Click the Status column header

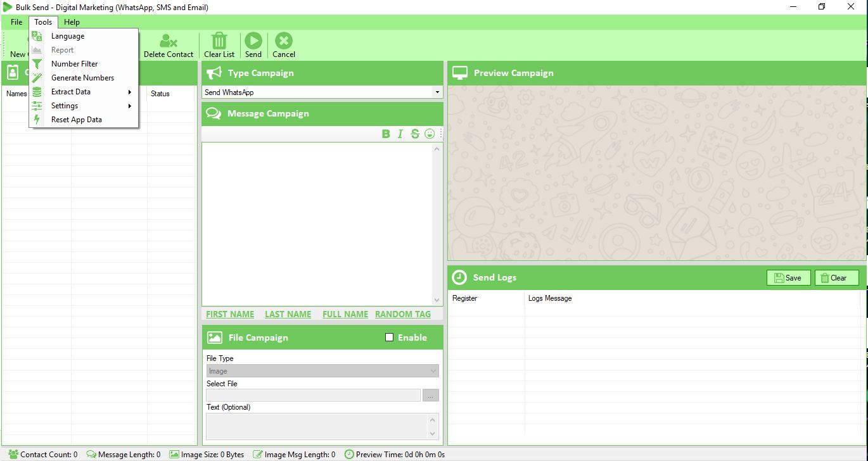pyautogui.click(x=160, y=94)
